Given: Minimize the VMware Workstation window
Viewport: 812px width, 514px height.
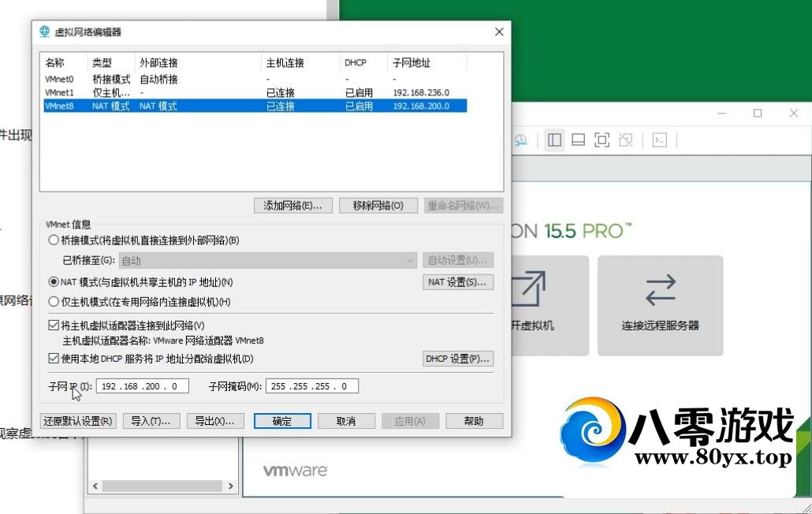Looking at the screenshot, I should [722, 113].
